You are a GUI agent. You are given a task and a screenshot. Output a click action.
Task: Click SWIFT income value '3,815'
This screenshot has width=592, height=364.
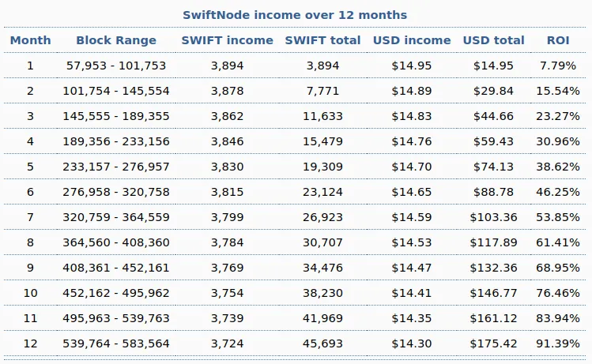pyautogui.click(x=227, y=192)
